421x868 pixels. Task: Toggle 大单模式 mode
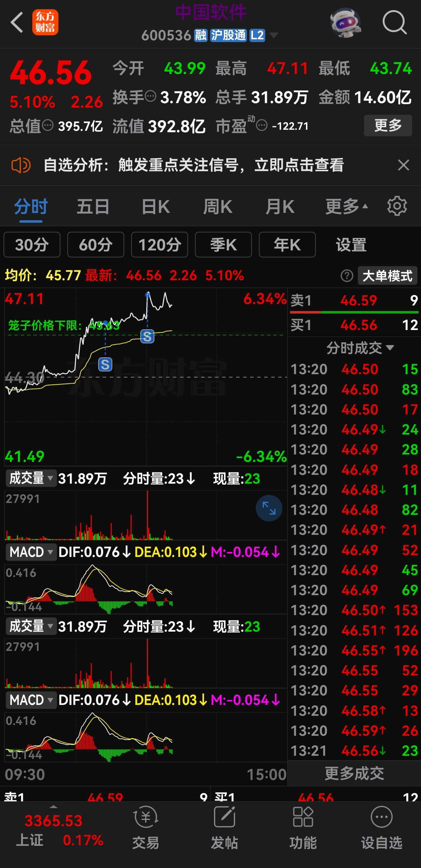coord(387,276)
